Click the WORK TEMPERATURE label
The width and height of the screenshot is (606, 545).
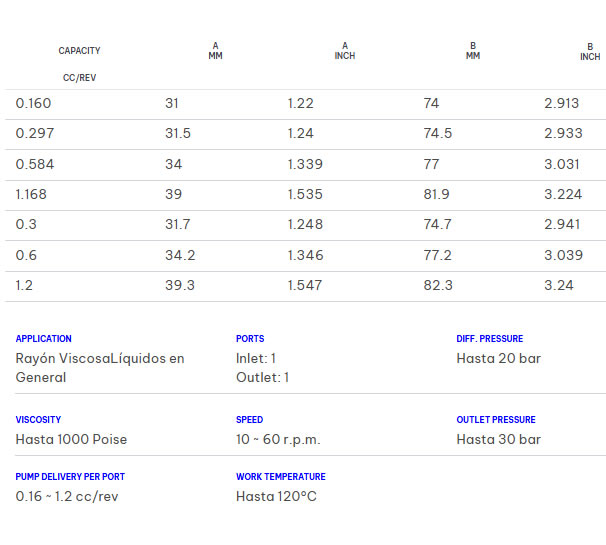280,477
